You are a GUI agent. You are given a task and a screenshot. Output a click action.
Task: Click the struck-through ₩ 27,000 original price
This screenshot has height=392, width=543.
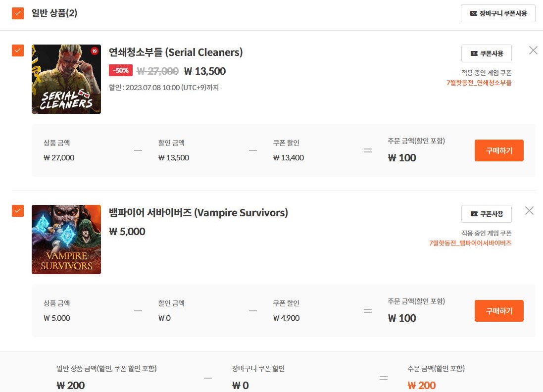tap(157, 71)
